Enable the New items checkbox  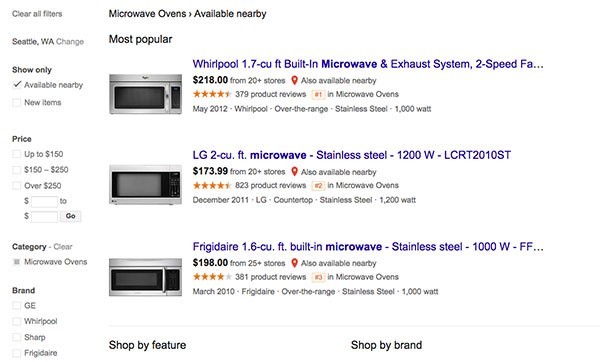[x=16, y=103]
